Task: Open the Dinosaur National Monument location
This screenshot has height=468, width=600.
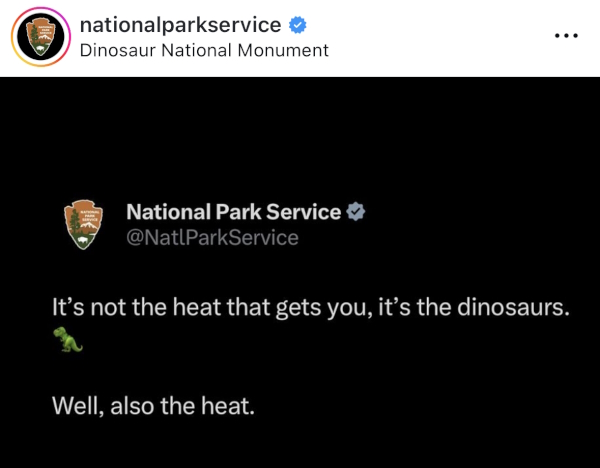Action: pyautogui.click(x=203, y=49)
